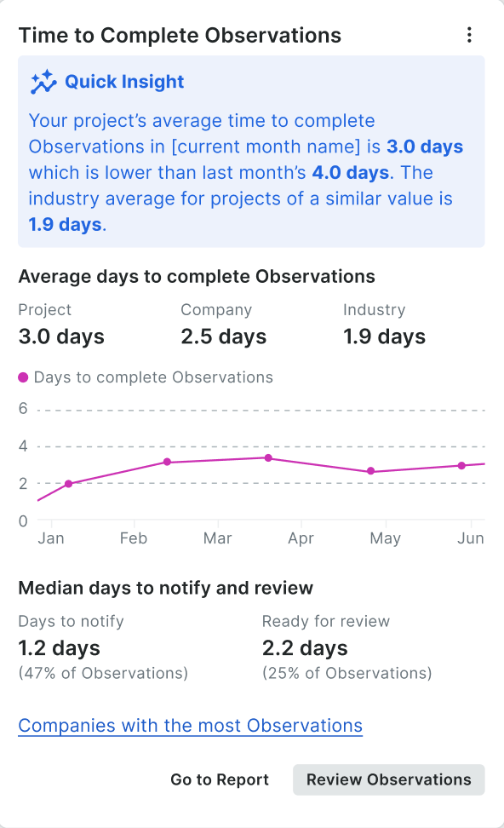
Task: Click the Industry '1.9 days' statistic
Action: coord(384,336)
